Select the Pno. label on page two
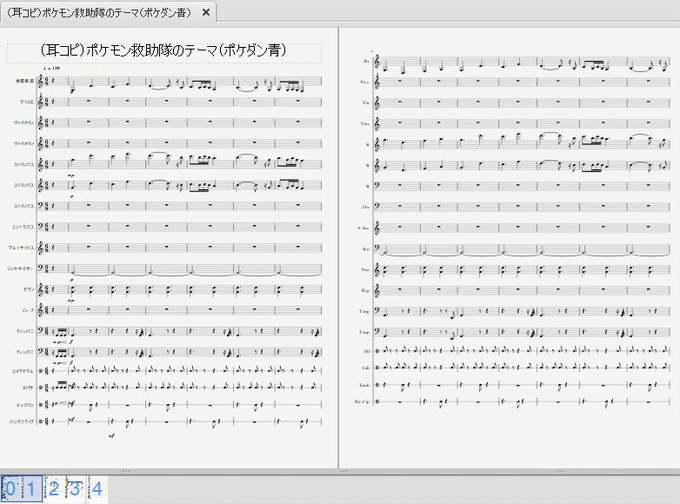680x504 pixels. pos(365,270)
